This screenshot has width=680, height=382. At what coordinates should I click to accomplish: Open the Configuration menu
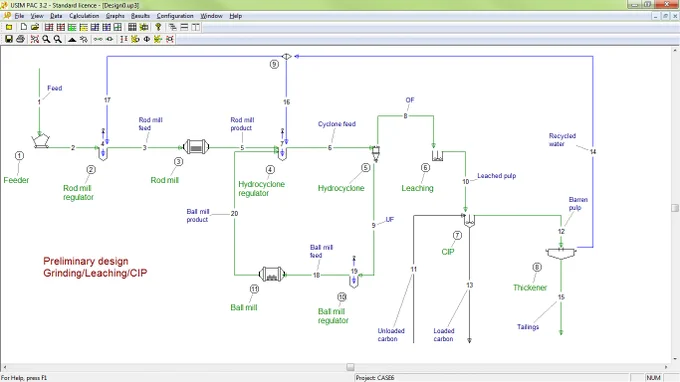click(175, 16)
